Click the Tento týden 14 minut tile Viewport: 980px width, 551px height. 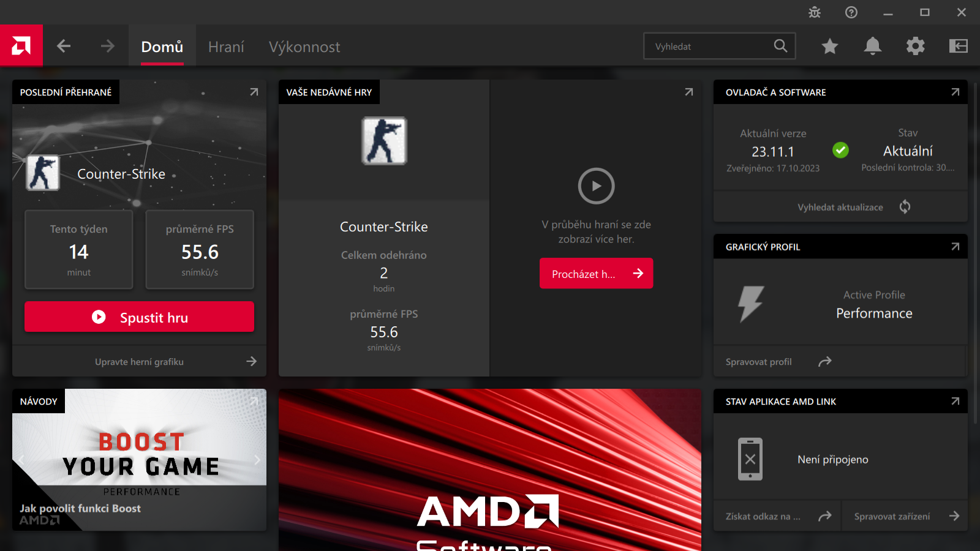[x=79, y=250]
